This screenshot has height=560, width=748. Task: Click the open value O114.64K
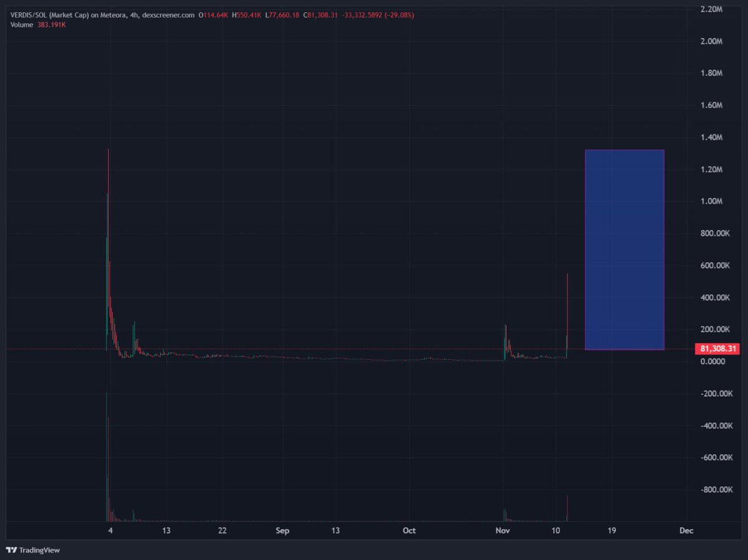pos(214,14)
